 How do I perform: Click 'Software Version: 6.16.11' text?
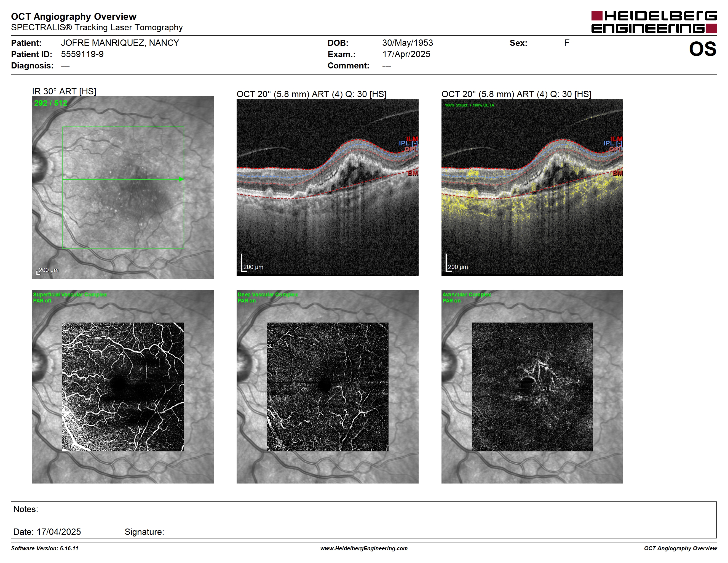pos(45,548)
